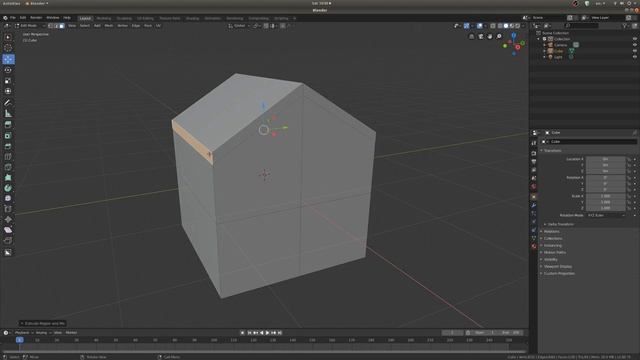The height and width of the screenshot is (360, 640).
Task: Click the current frame marker in timeline
Action: coord(19,340)
